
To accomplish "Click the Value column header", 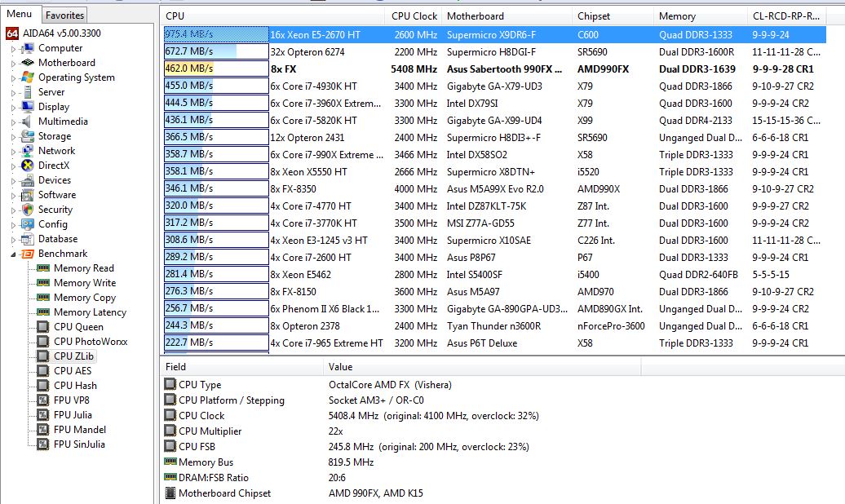I will pos(482,367).
